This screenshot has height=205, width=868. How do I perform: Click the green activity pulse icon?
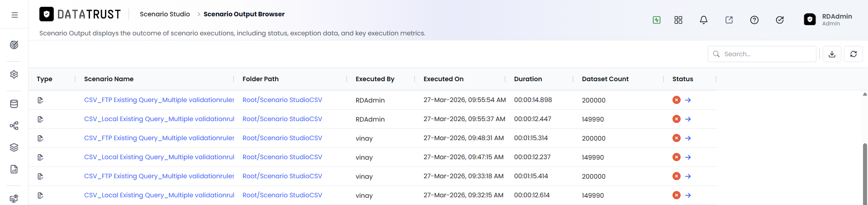(657, 20)
